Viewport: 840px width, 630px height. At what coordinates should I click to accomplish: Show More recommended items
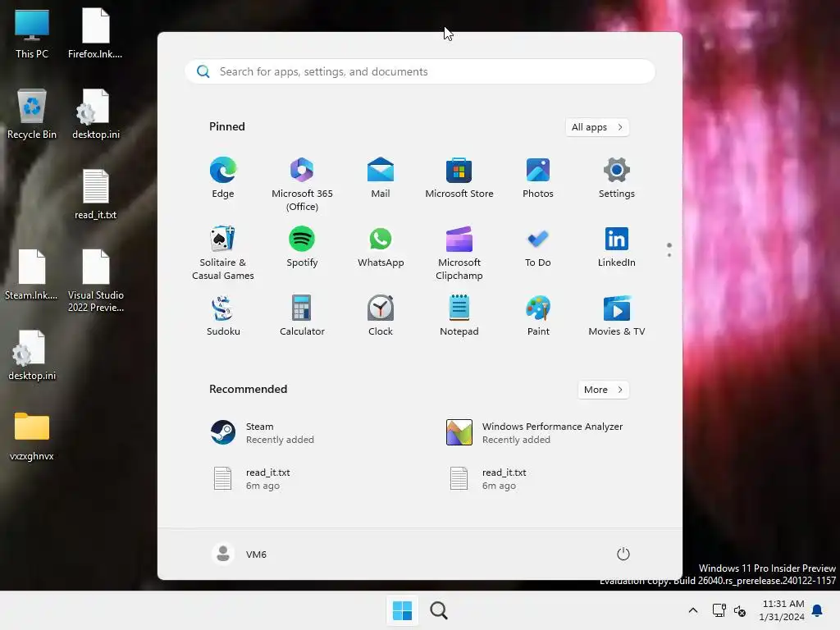click(603, 390)
